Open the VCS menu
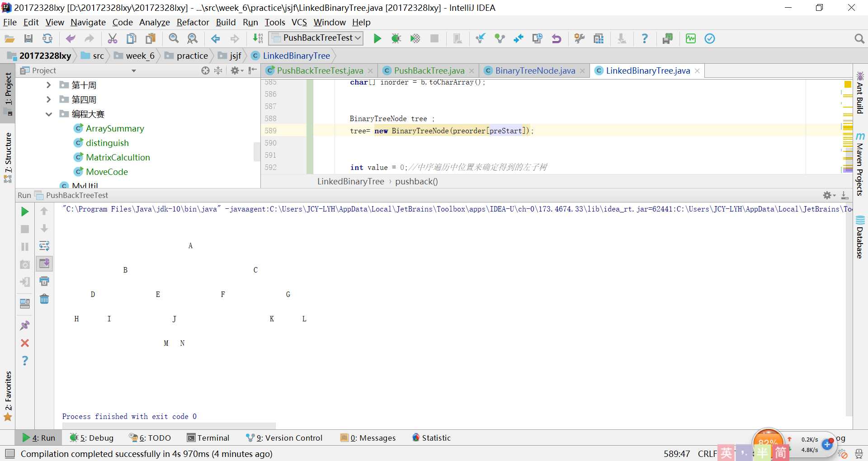Image resolution: width=868 pixels, height=461 pixels. pos(299,22)
